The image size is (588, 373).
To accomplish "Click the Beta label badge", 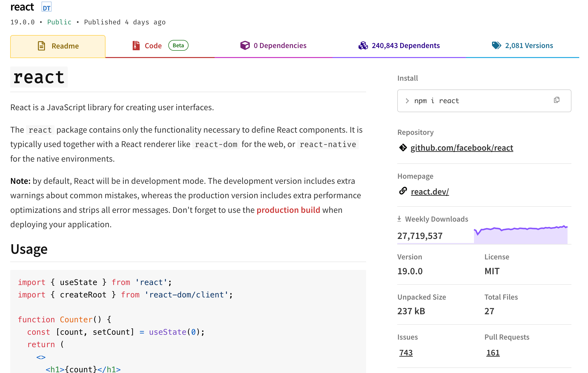I will 178,45.
